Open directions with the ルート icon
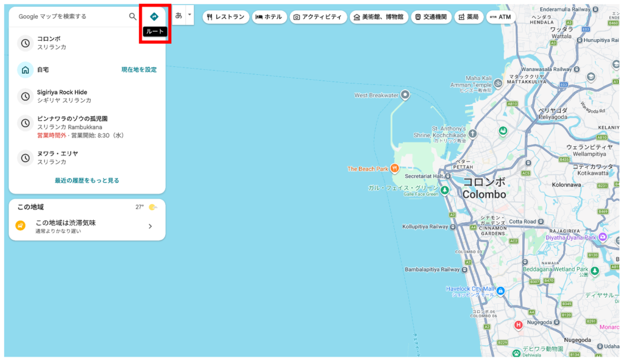Image resolution: width=624 pixels, height=364 pixels. [x=154, y=16]
